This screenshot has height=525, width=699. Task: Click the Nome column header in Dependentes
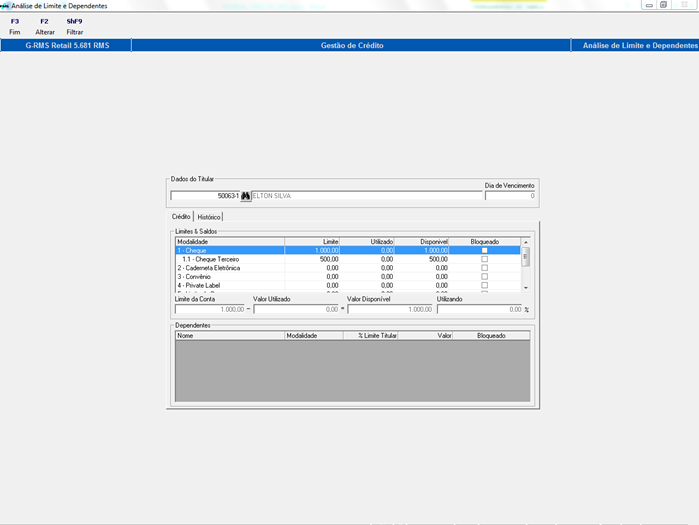click(230, 336)
